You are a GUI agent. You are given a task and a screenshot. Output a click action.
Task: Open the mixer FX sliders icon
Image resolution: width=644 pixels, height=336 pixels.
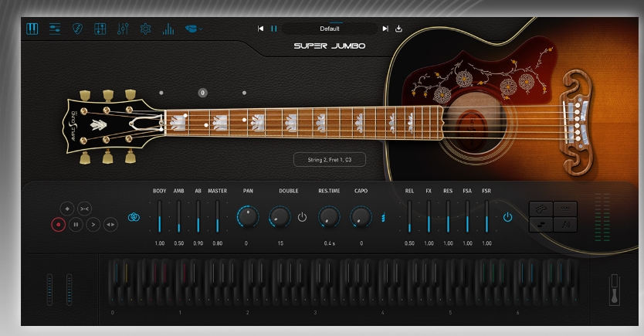[x=123, y=29]
